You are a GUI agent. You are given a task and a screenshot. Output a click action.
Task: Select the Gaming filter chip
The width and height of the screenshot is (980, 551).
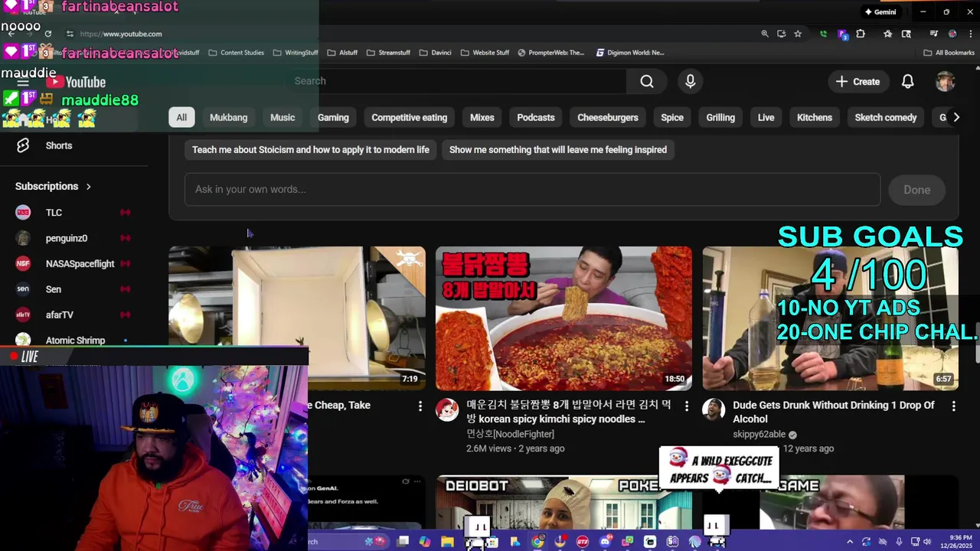click(x=333, y=117)
